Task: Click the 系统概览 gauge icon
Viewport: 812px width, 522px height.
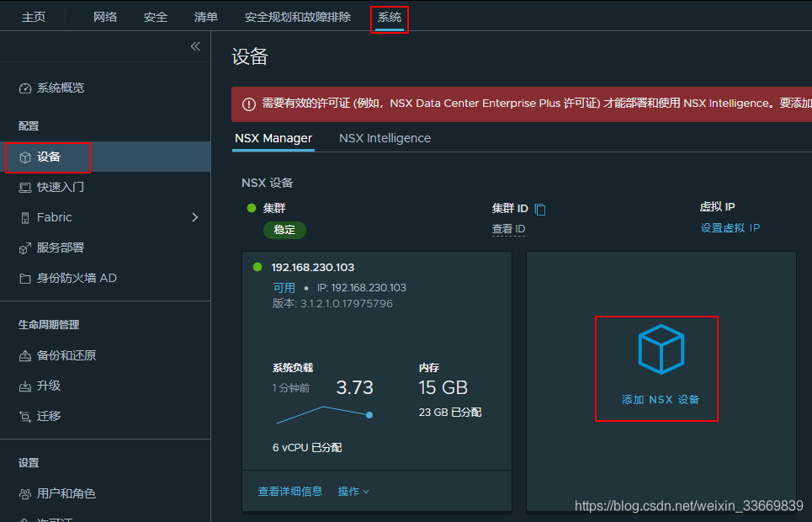Action: 25,88
